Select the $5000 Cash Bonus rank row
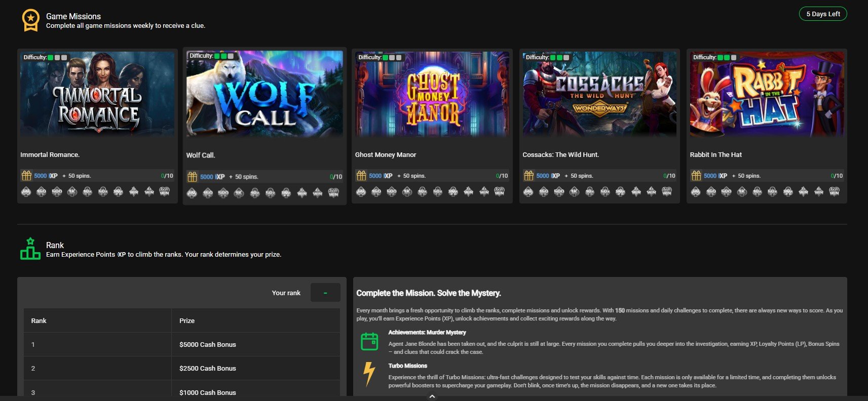 [x=181, y=344]
